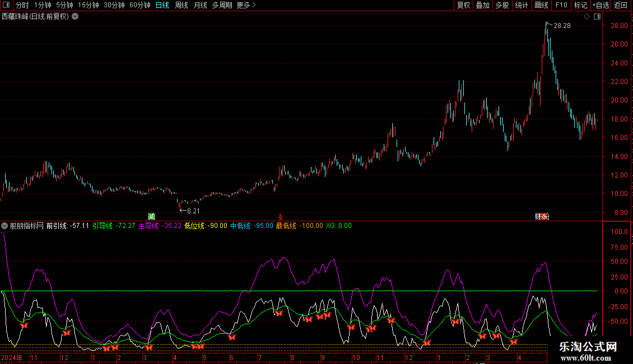The image size is (633, 364).
Task: Click the magenta 主导线: -35.22 readout
Action: pyautogui.click(x=160, y=226)
